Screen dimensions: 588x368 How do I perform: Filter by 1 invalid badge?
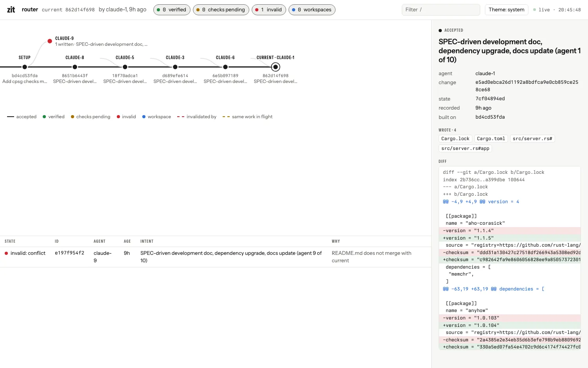click(269, 10)
